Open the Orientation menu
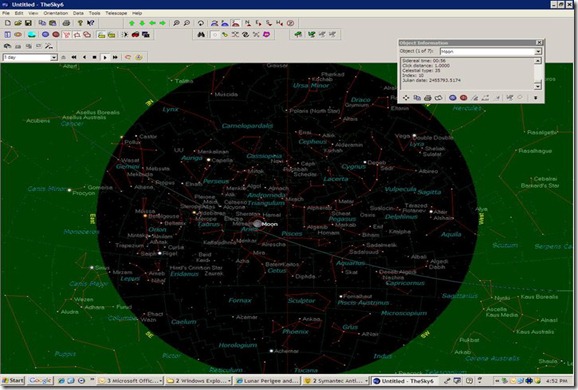This screenshot has width=578, height=390. pyautogui.click(x=56, y=13)
